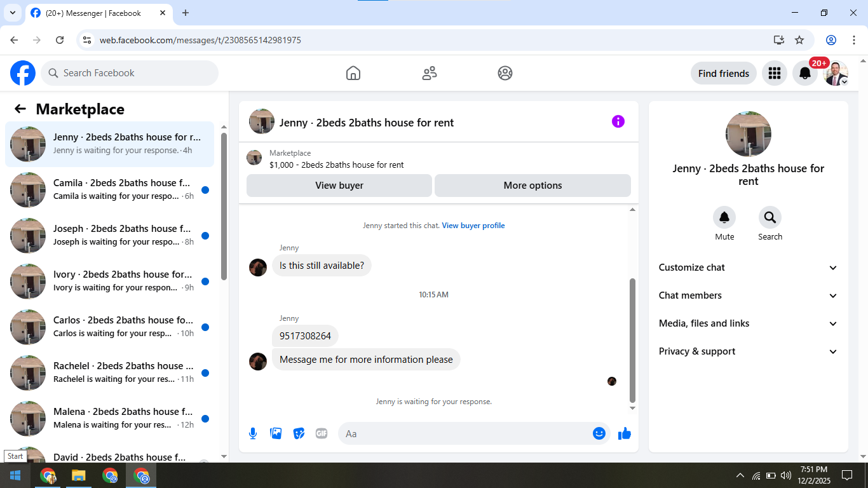Image resolution: width=868 pixels, height=488 pixels.
Task: Click the conversation list scrollbar
Action: click(x=224, y=207)
